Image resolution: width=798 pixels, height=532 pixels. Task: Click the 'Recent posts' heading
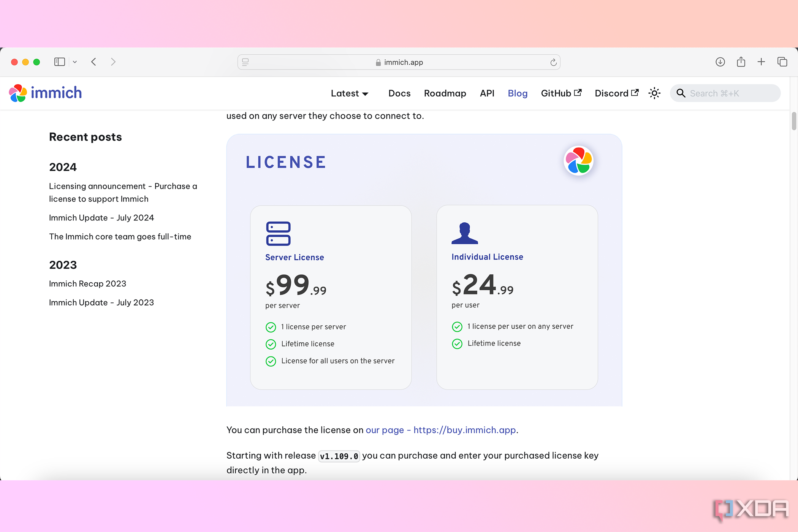85,137
